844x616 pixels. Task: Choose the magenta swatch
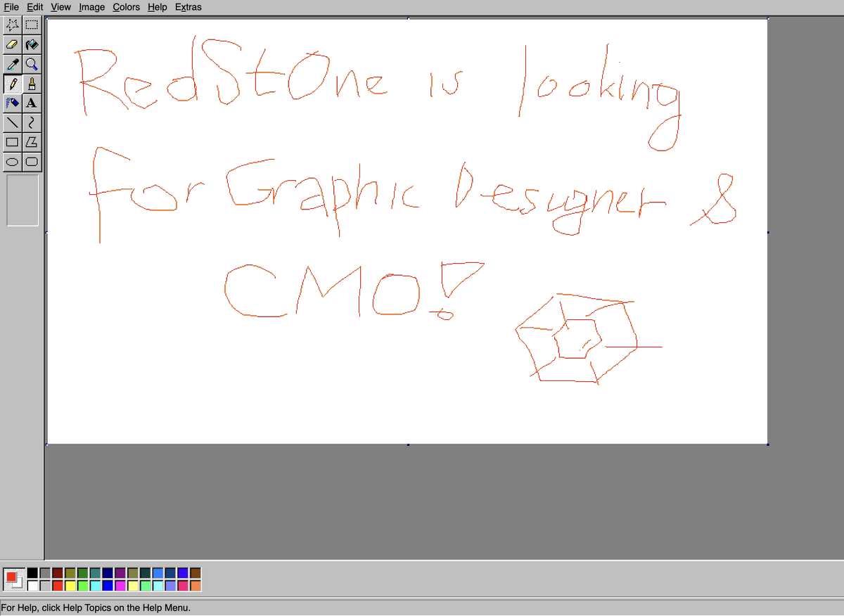click(x=121, y=586)
